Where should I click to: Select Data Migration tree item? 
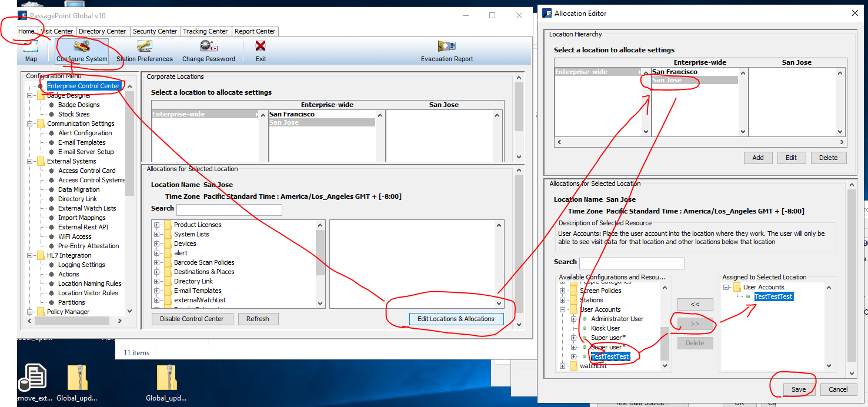(x=79, y=189)
